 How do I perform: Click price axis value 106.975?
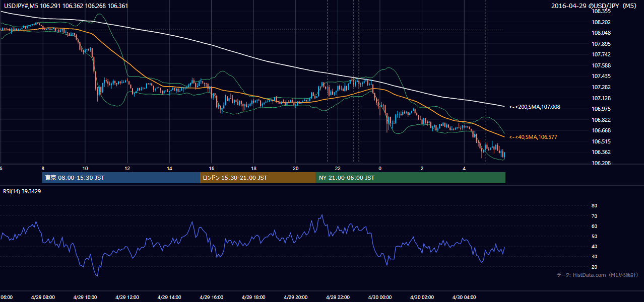(x=601, y=109)
